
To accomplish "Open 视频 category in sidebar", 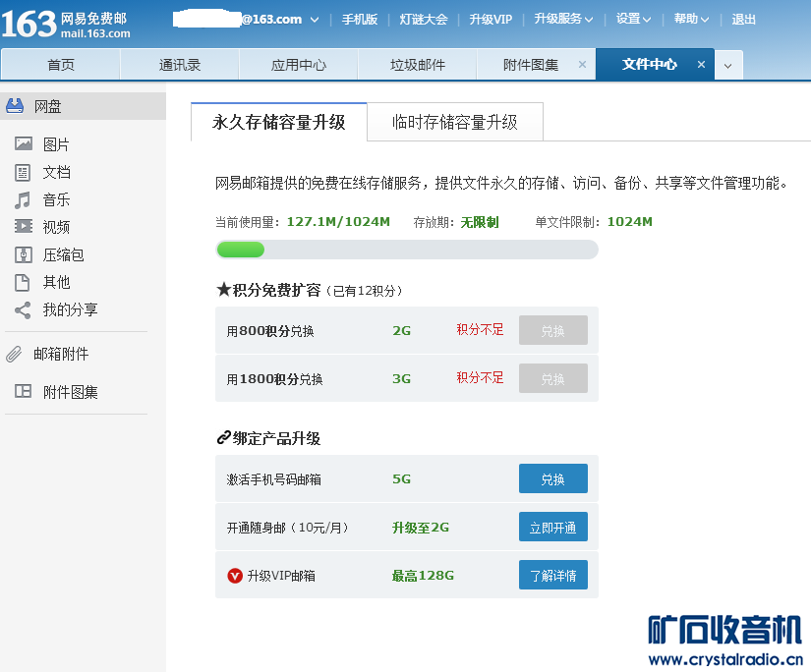I will click(x=56, y=227).
